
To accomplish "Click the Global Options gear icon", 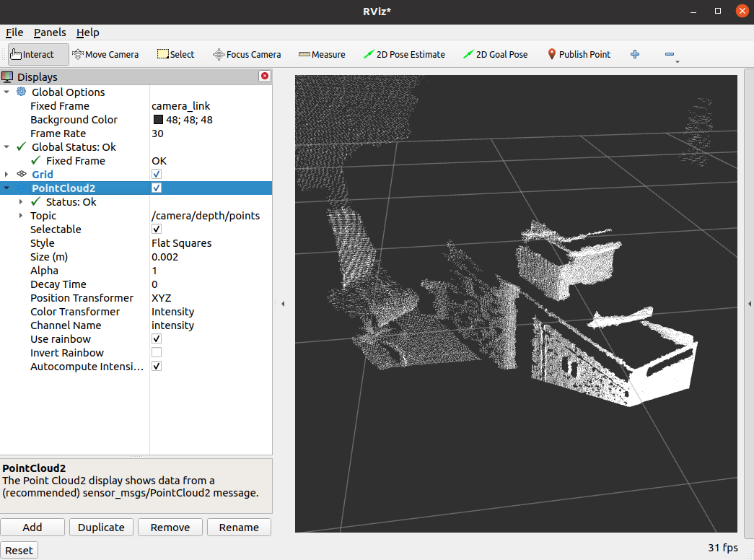I will (x=22, y=92).
